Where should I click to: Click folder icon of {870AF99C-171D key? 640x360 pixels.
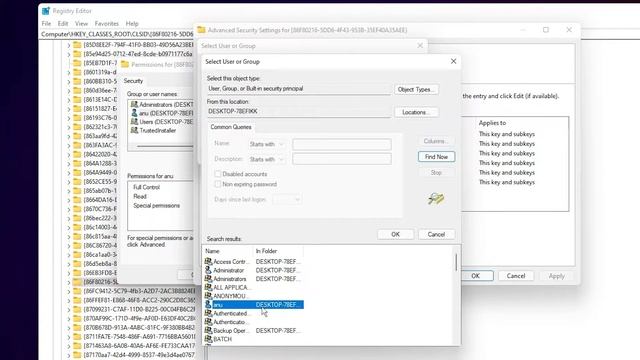point(77,318)
